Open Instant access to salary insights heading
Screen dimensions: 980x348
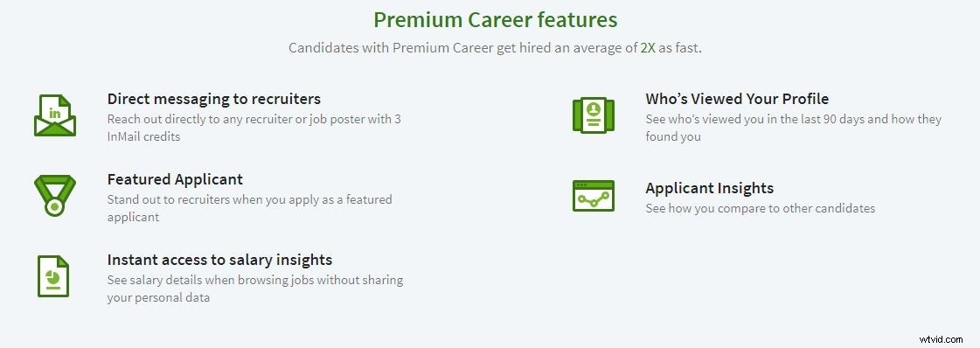[219, 260]
